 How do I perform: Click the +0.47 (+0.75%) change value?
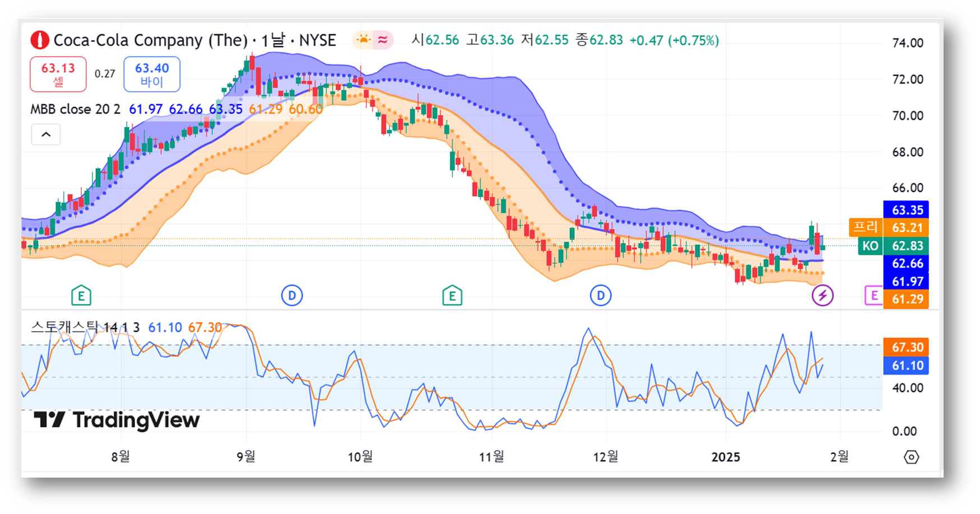pos(674,40)
